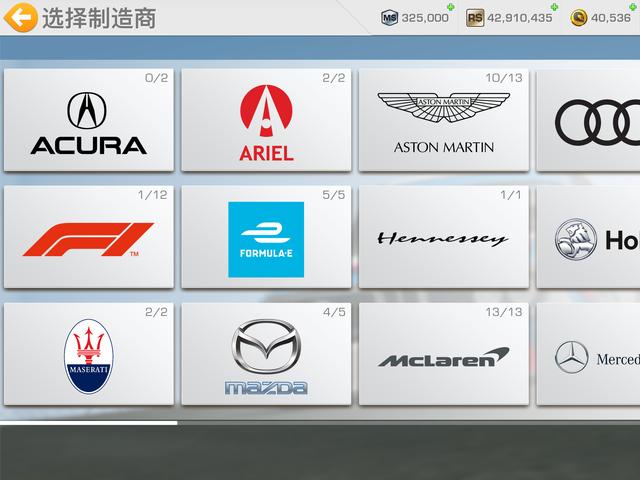Open the McLaren manufacturer tile
Screen dimensions: 640x480
(443, 356)
